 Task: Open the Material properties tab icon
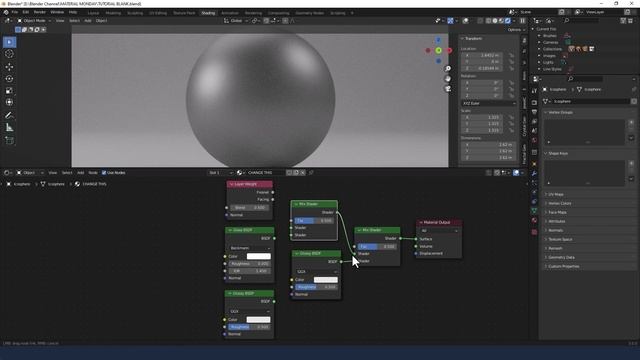click(534, 220)
